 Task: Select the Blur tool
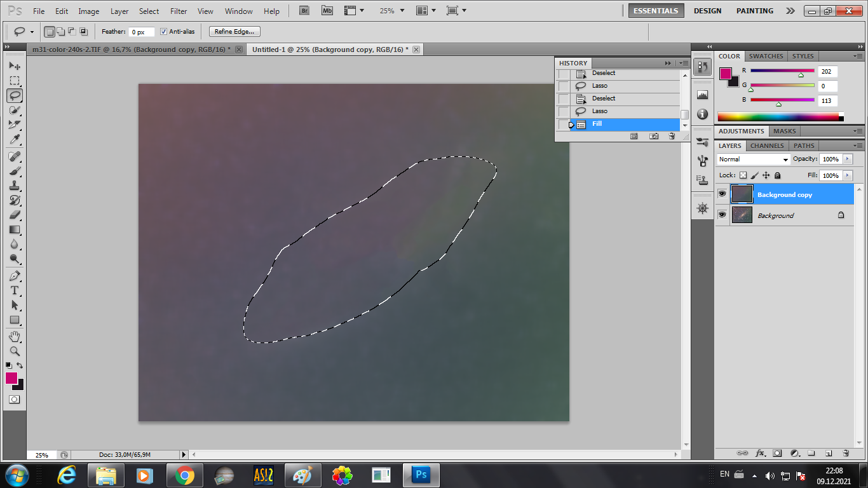[x=15, y=244]
